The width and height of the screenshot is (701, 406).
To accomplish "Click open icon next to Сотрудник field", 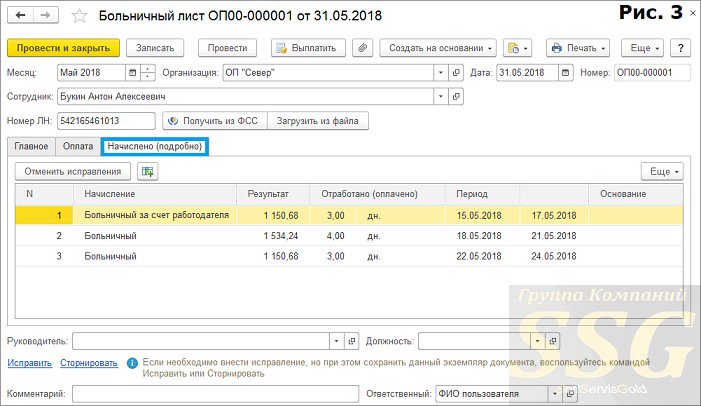I will click(x=457, y=97).
